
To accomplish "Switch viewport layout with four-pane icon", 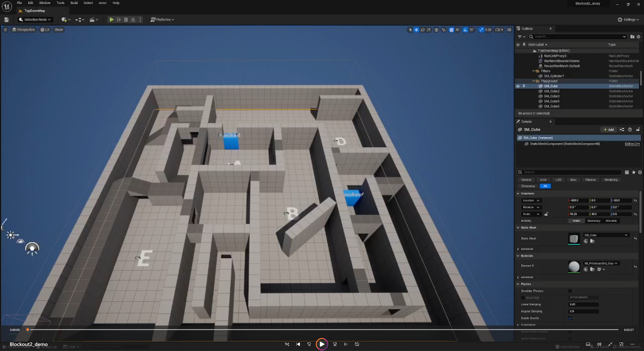I will 509,30.
